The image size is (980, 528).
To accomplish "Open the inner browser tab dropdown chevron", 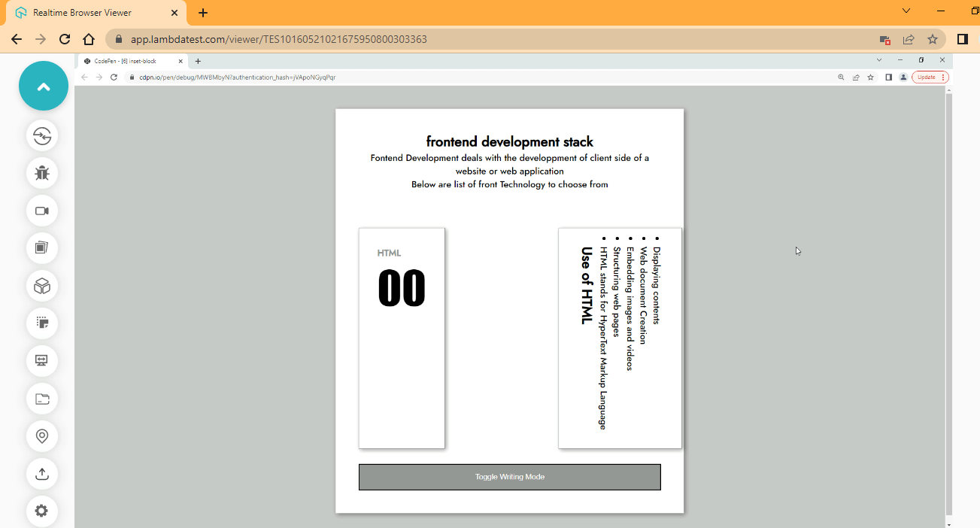I will 879,60.
